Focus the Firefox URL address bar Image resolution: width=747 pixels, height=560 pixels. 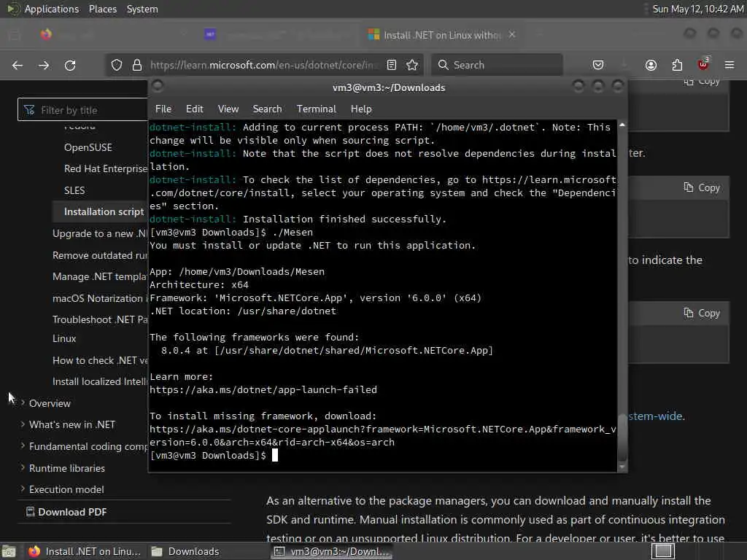[264, 65]
